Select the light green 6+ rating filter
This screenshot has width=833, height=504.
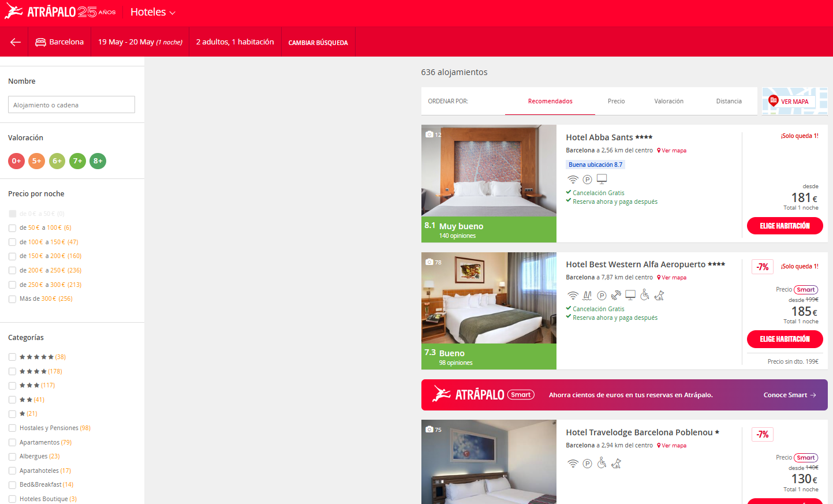click(57, 161)
